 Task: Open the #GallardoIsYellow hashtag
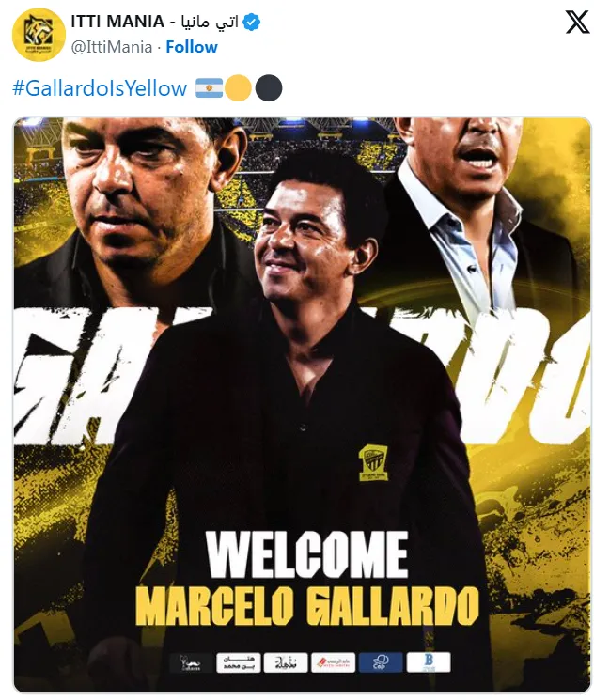(x=100, y=88)
